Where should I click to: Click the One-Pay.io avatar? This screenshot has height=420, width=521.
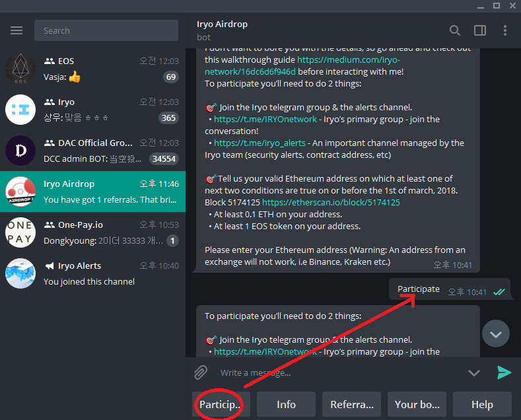coord(20,232)
